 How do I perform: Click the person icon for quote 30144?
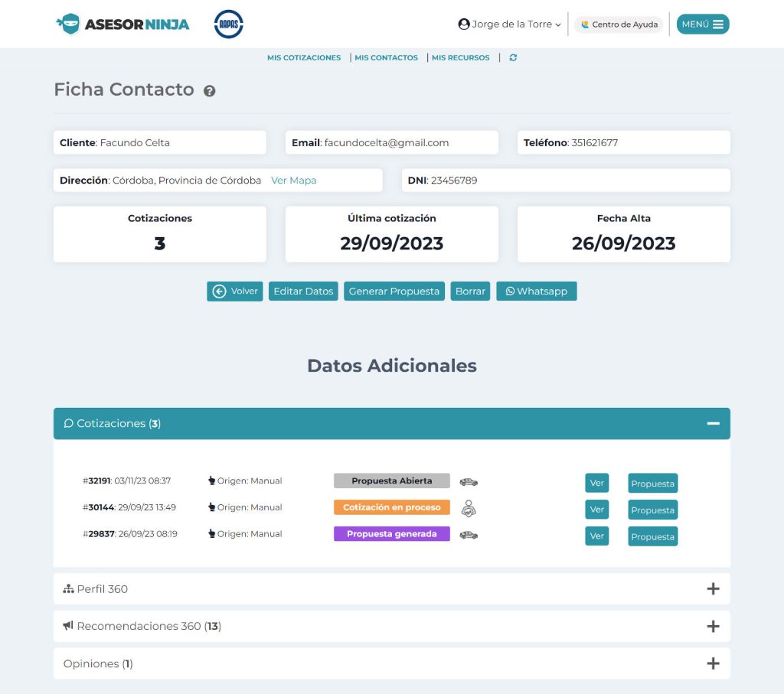[x=469, y=508]
